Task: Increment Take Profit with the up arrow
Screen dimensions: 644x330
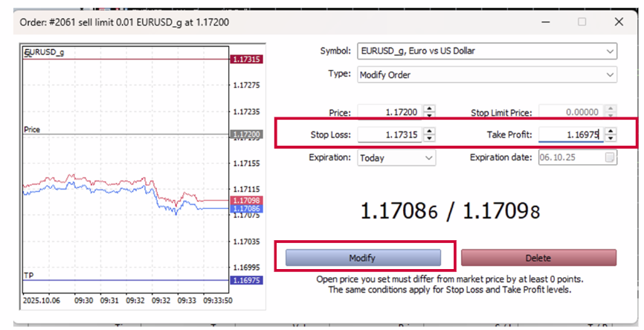Action: tap(611, 132)
